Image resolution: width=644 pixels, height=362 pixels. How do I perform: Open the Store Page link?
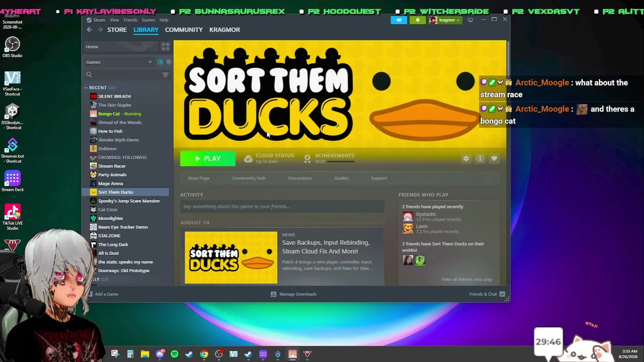(x=198, y=178)
